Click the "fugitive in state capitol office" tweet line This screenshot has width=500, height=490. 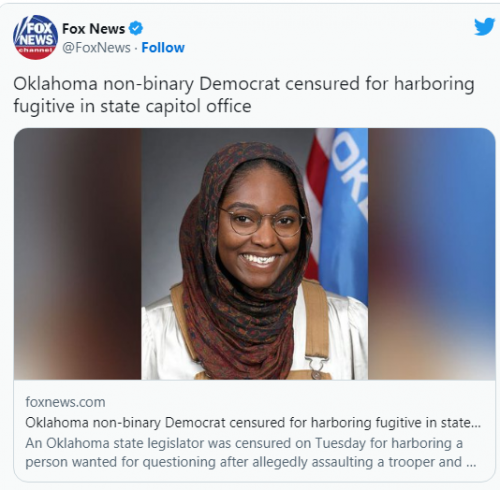pyautogui.click(x=132, y=107)
